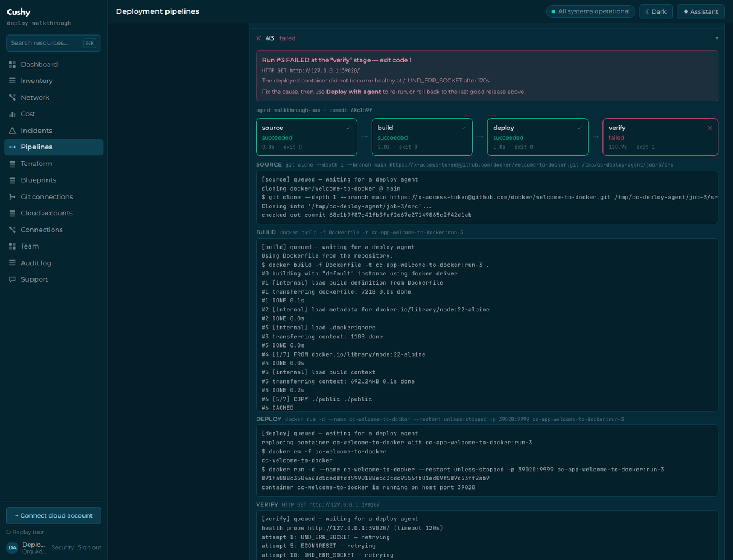The height and width of the screenshot is (560, 733).
Task: Navigate to Cloud accounts
Action: pyautogui.click(x=53, y=213)
